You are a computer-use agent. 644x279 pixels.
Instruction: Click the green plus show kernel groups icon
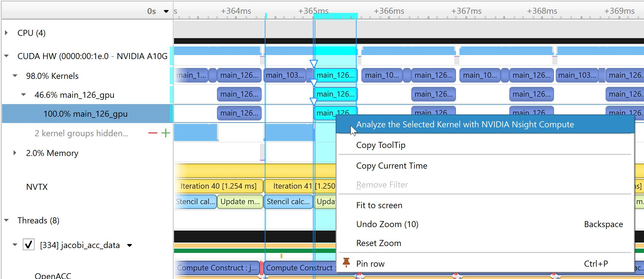click(x=166, y=133)
